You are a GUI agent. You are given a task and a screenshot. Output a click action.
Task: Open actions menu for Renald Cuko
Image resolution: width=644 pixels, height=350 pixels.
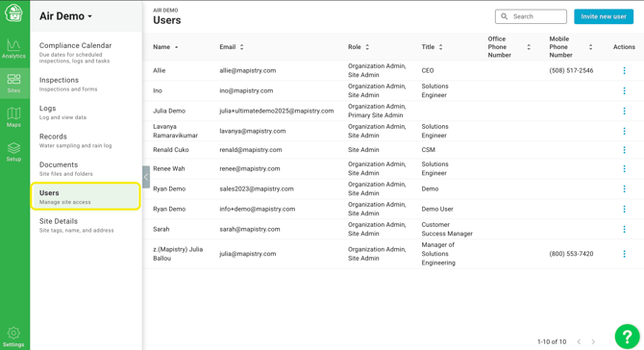point(624,150)
